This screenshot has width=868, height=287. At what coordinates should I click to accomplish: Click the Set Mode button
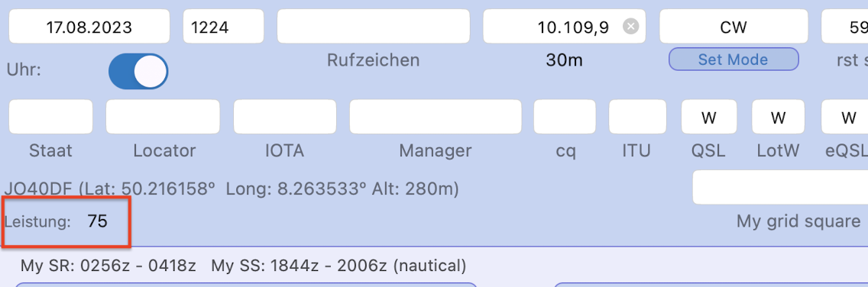pos(734,60)
